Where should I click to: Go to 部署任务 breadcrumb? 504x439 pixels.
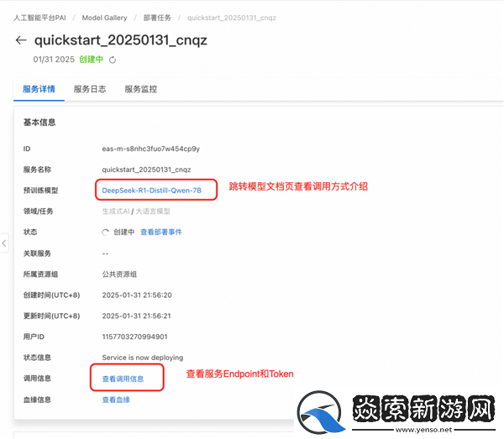157,18
